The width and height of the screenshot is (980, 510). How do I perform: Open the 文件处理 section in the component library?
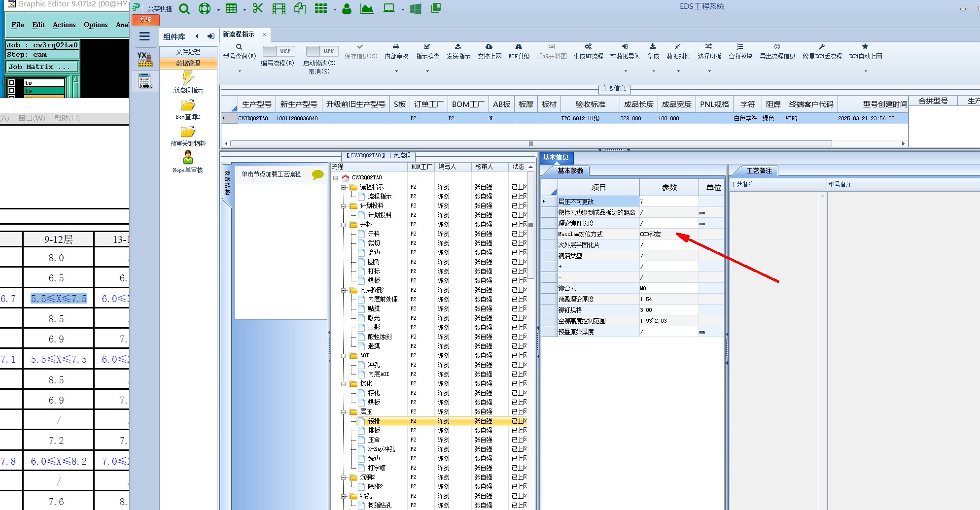pyautogui.click(x=188, y=52)
